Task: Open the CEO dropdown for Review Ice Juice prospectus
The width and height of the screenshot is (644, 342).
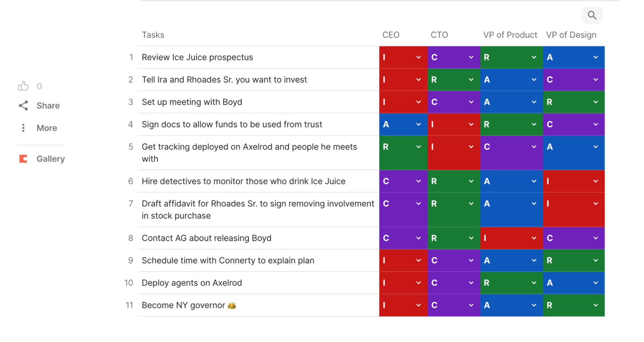Action: click(x=418, y=57)
